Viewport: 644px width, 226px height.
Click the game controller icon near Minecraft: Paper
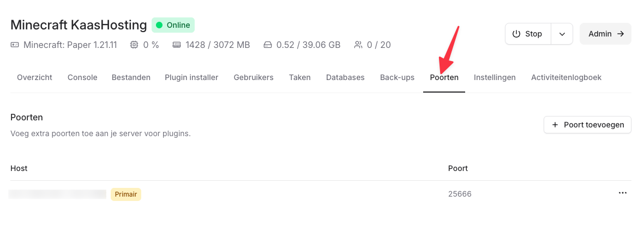tap(15, 45)
